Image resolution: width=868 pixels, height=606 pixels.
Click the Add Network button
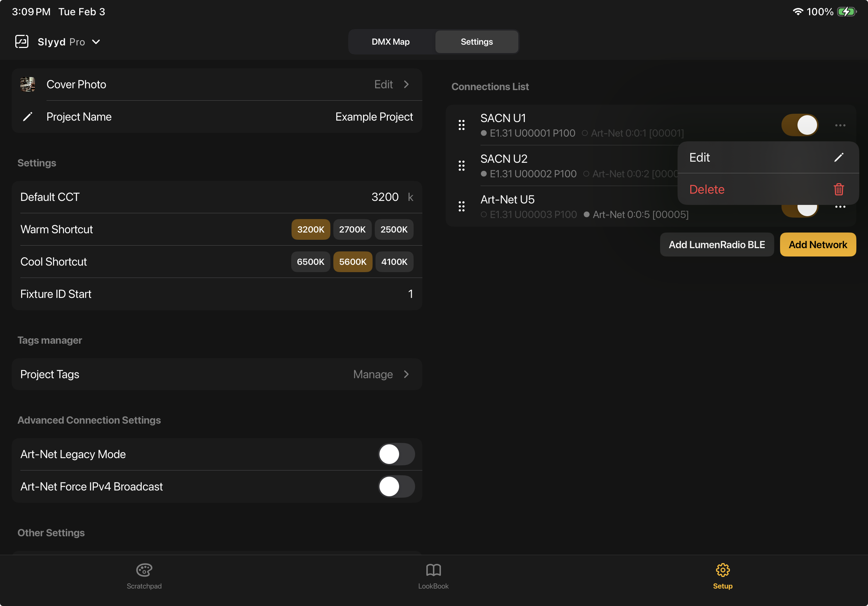[x=818, y=245]
